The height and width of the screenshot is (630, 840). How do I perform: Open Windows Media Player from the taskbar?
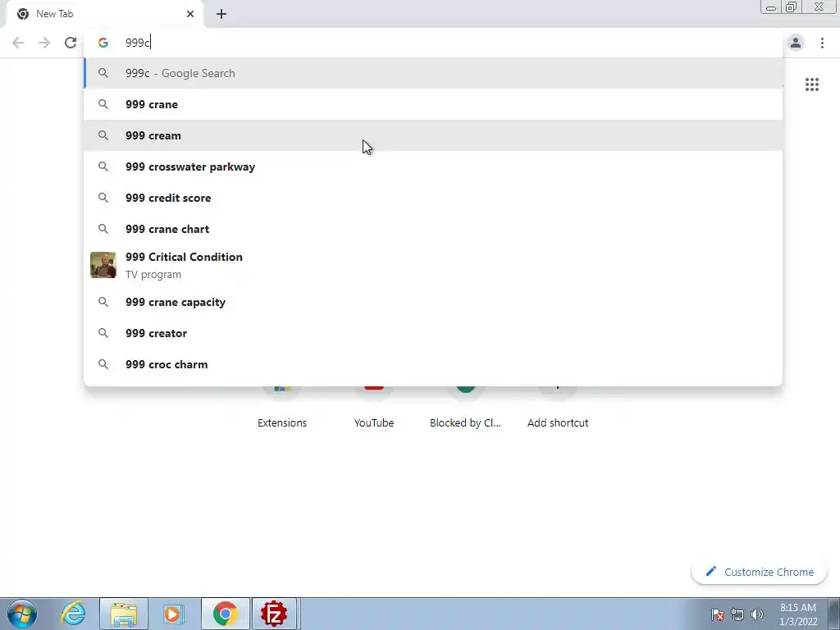click(174, 614)
